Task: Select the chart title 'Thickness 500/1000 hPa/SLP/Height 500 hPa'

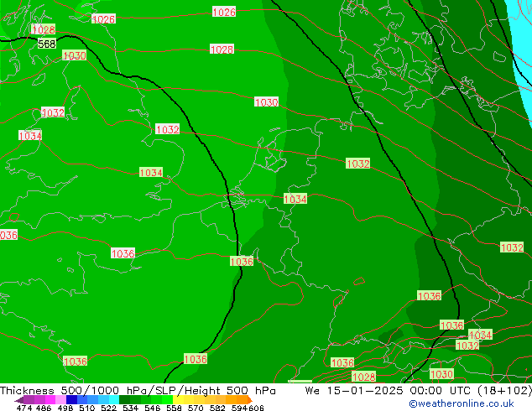Action: point(138,391)
